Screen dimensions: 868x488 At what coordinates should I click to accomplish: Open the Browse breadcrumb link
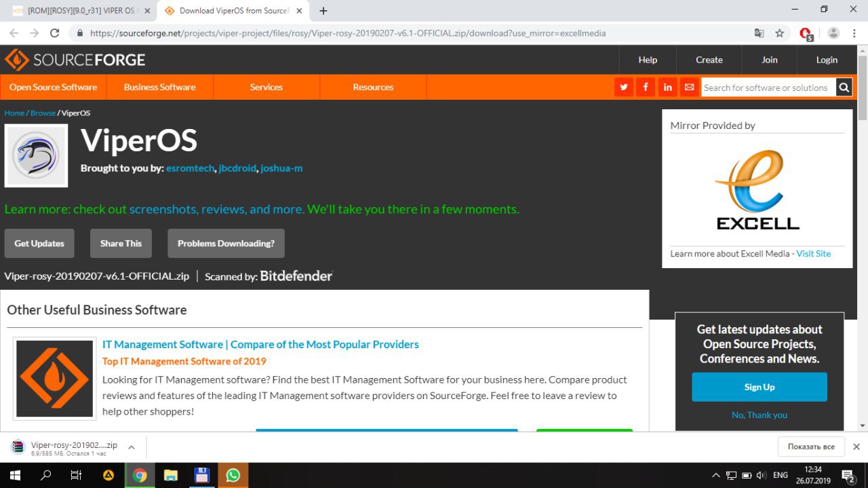coord(43,113)
